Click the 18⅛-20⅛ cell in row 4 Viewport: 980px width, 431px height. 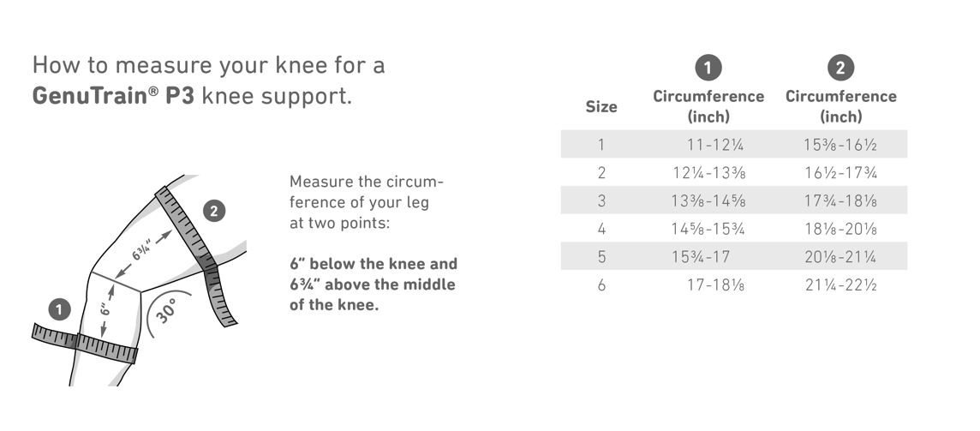pyautogui.click(x=840, y=229)
